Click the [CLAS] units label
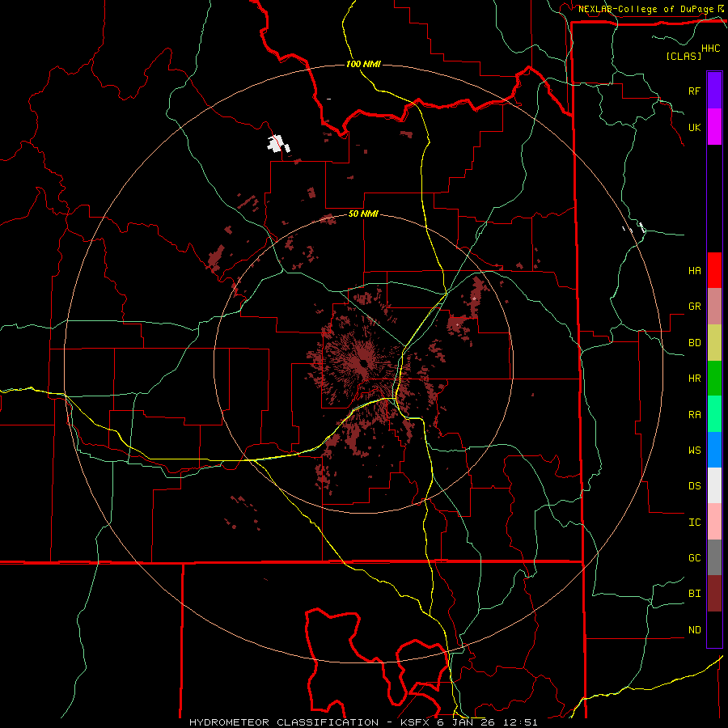 pos(684,56)
